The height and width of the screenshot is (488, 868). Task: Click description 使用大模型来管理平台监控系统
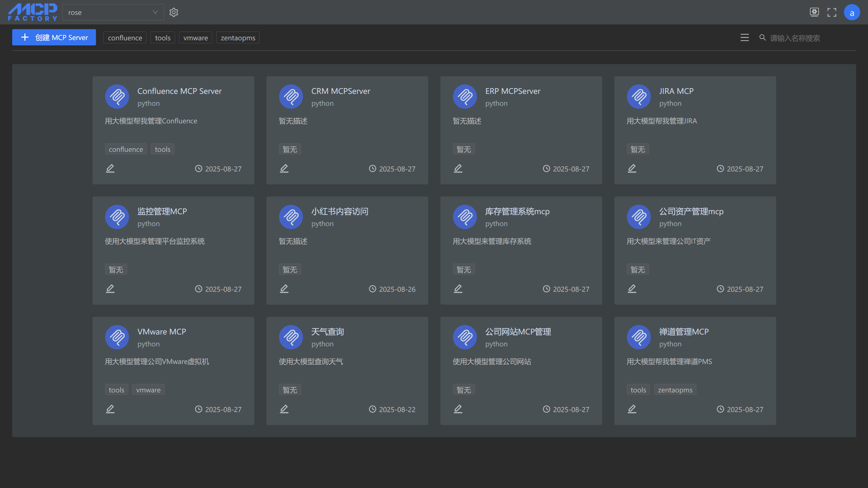coord(155,241)
